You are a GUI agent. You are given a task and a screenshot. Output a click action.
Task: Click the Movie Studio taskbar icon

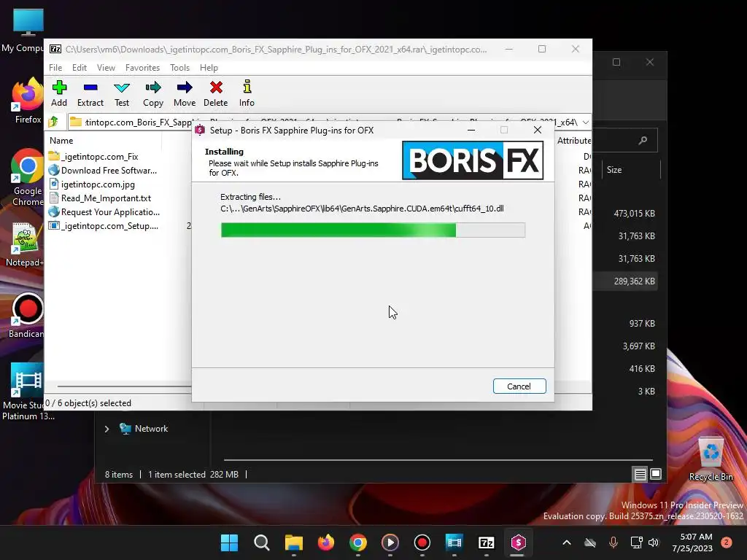point(454,542)
